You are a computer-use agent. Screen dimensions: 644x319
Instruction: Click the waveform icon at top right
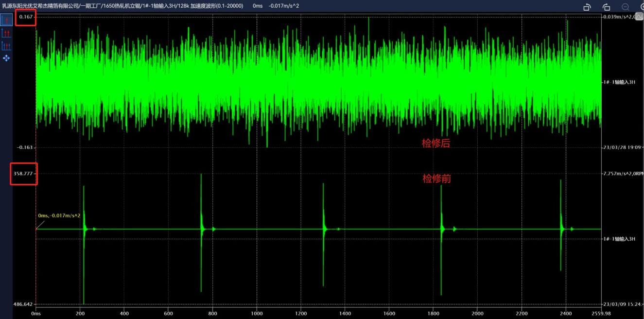click(640, 16)
